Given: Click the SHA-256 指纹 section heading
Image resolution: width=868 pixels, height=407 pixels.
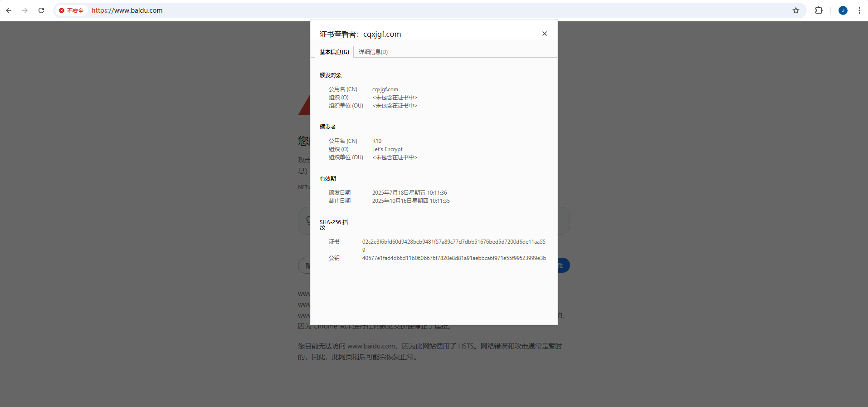Looking at the screenshot, I should (334, 225).
